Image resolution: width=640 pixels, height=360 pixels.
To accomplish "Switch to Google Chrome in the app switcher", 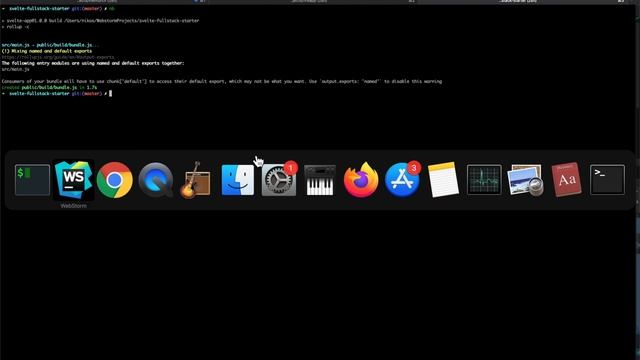I will click(115, 180).
